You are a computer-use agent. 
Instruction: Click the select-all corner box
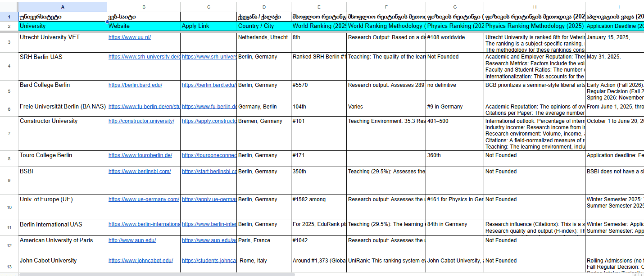[9, 7]
